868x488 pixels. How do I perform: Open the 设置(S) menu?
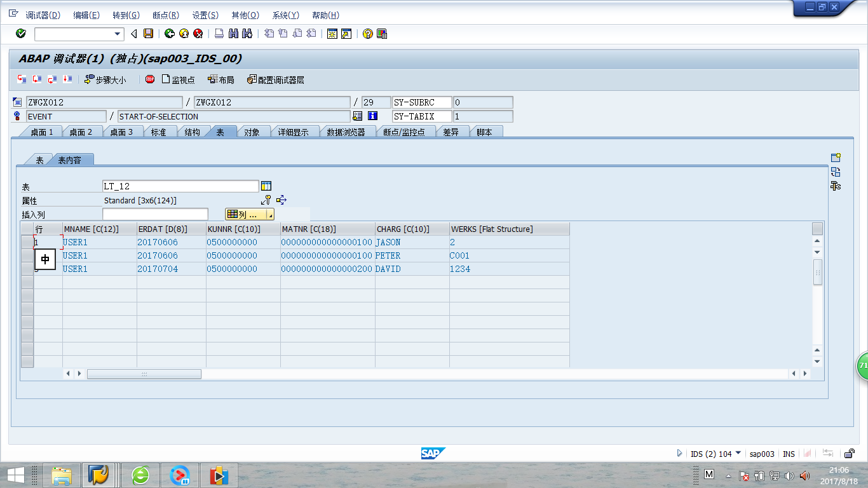pyautogui.click(x=205, y=15)
